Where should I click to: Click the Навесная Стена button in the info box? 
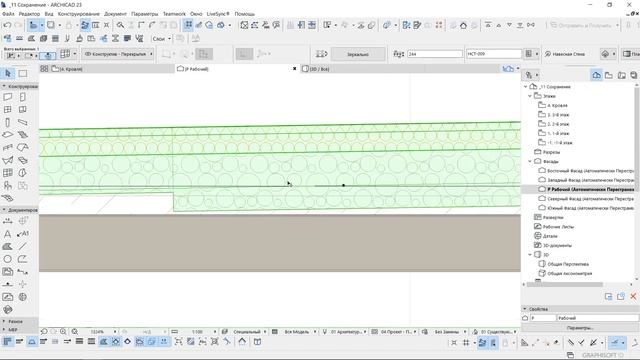point(565,54)
